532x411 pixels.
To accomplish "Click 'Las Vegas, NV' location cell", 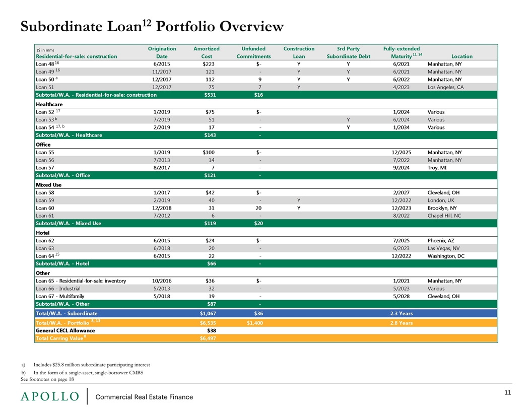I will tap(443, 248).
